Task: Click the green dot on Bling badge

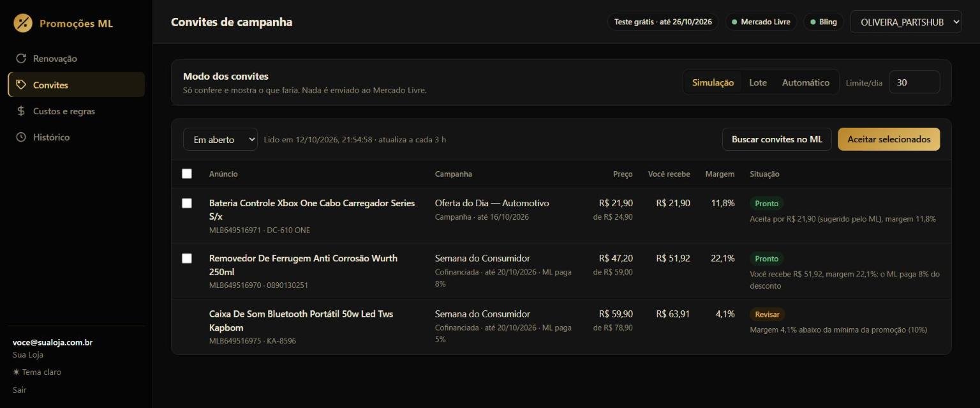Action: tap(813, 22)
